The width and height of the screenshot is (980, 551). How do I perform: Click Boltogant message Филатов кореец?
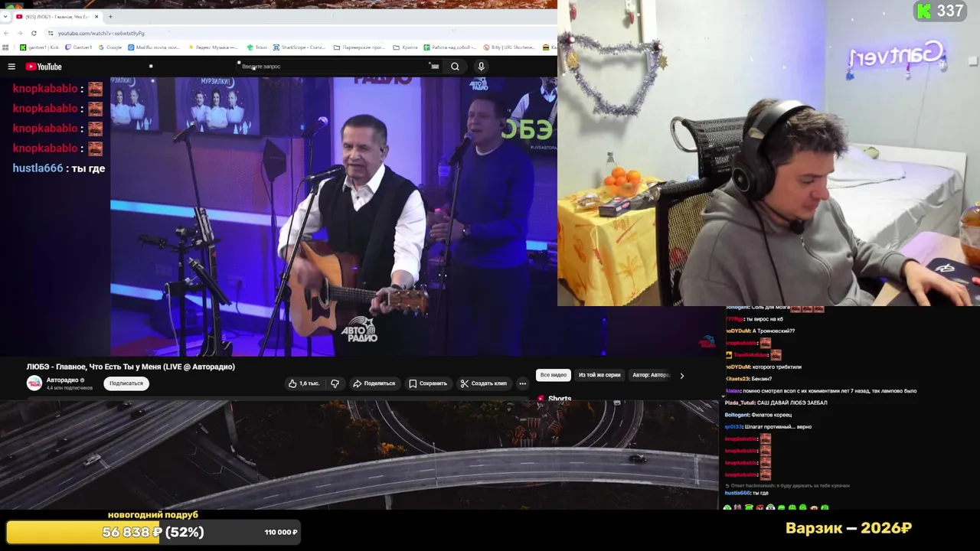tap(758, 415)
